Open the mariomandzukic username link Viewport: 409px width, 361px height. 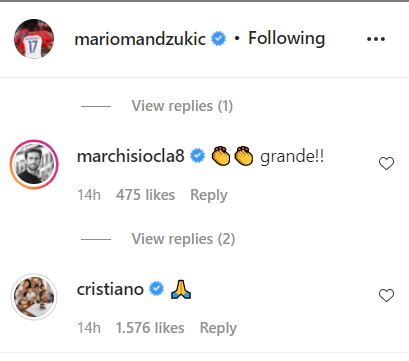point(140,39)
